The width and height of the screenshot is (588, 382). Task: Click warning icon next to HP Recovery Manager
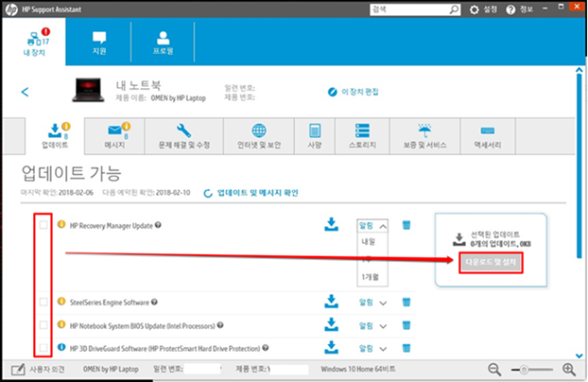[61, 224]
